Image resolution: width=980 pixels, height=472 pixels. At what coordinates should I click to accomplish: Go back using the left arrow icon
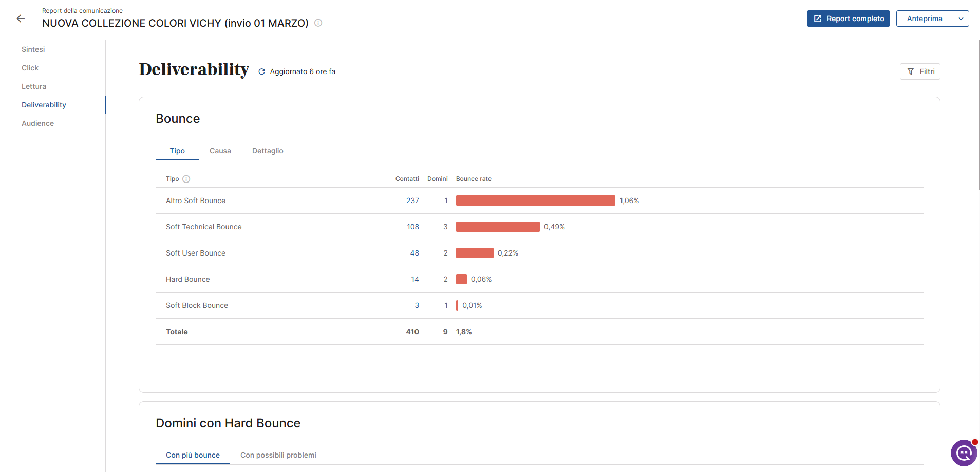point(21,19)
